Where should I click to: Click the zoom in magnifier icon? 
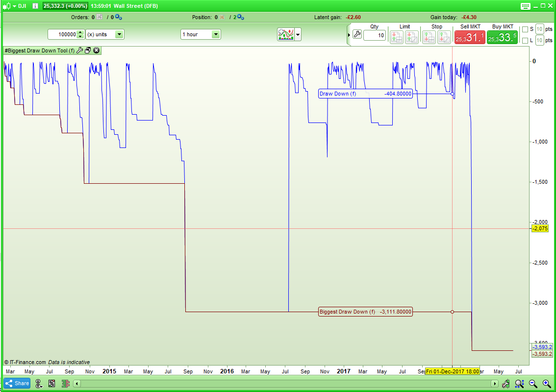[546, 383]
